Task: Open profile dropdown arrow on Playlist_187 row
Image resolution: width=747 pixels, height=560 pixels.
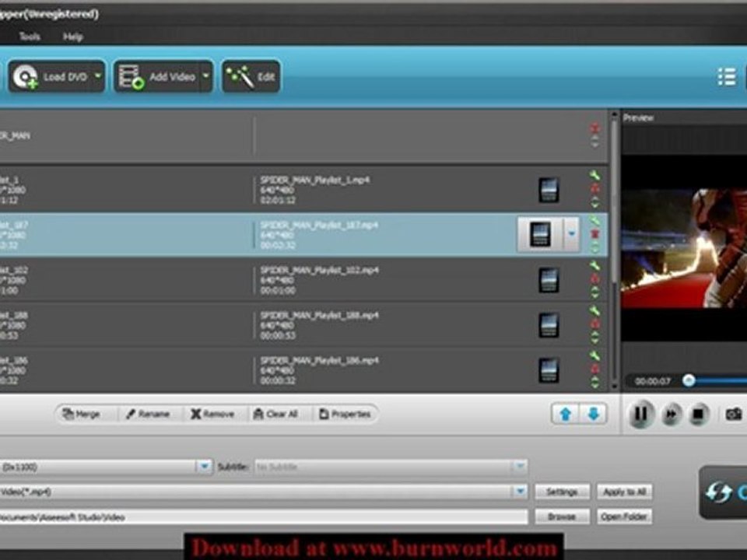Action: click(571, 234)
